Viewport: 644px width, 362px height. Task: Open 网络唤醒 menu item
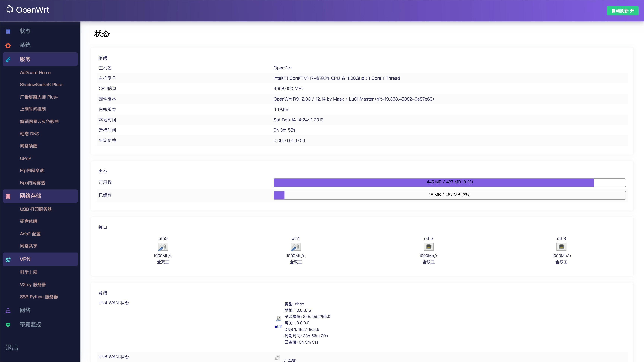tap(29, 146)
